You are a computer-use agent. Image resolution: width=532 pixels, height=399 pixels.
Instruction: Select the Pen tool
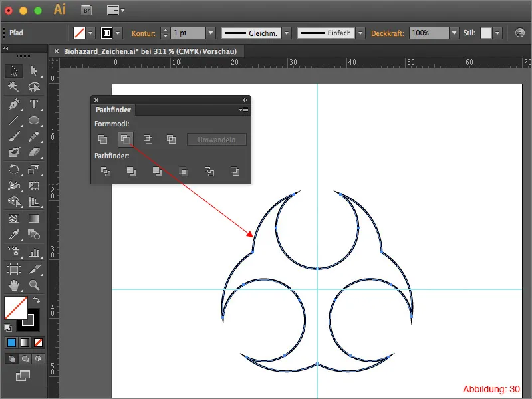14,104
